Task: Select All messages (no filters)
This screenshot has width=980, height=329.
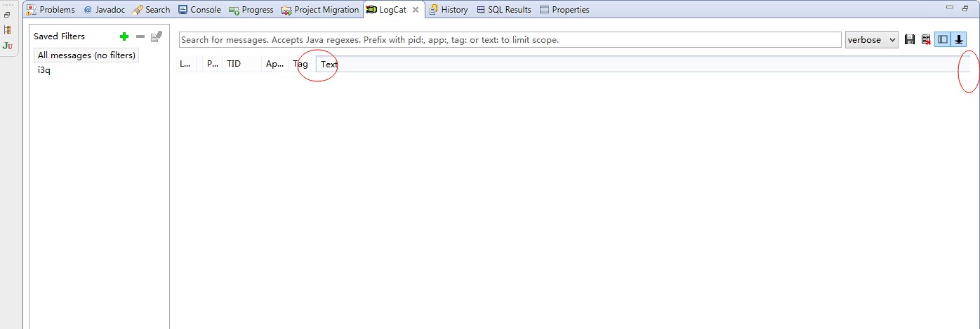Action: pyautogui.click(x=86, y=55)
